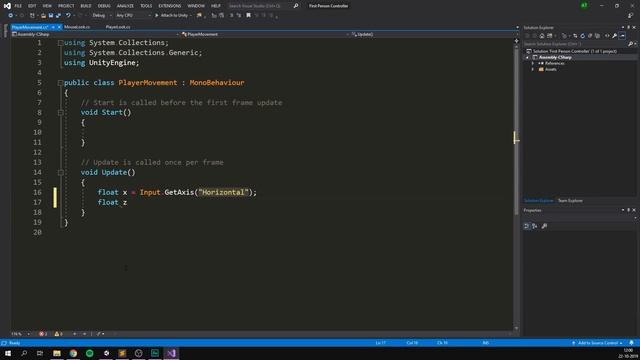Click the MonoBehaviour base class name
The height and width of the screenshot is (360, 640).
coord(217,82)
